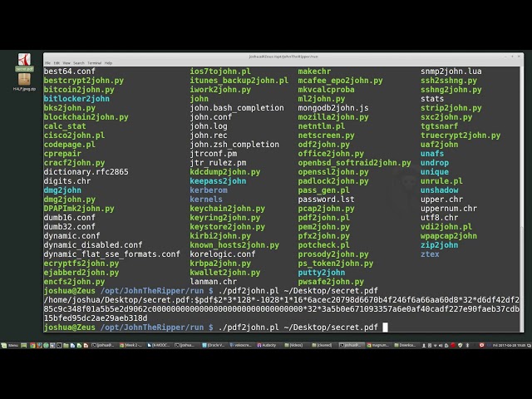The width and height of the screenshot is (532, 399).
Task: Open the Search menu in terminal
Action: point(79,63)
